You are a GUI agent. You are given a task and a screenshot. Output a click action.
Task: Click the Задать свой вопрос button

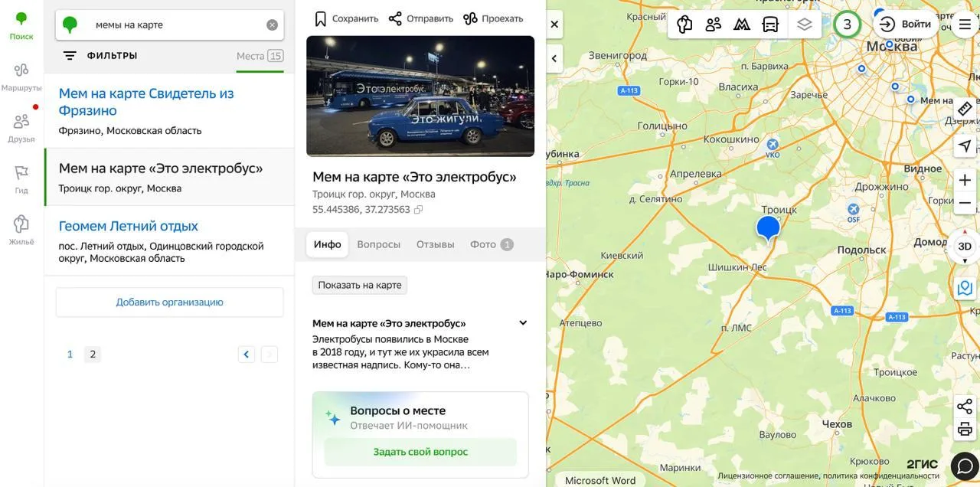[x=420, y=452]
